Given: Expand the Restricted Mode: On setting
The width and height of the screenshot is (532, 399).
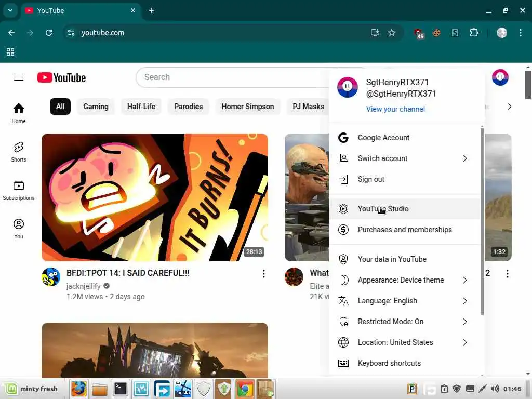Looking at the screenshot, I should pyautogui.click(x=404, y=322).
